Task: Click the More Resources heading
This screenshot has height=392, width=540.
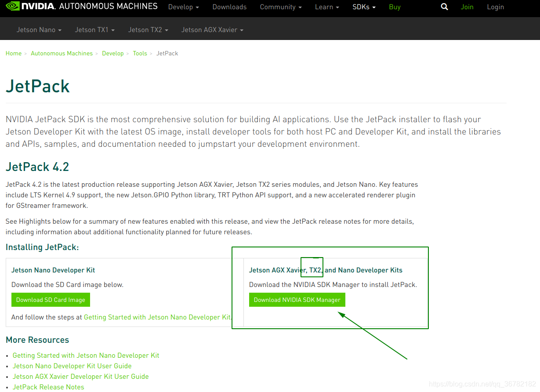Action: point(37,340)
